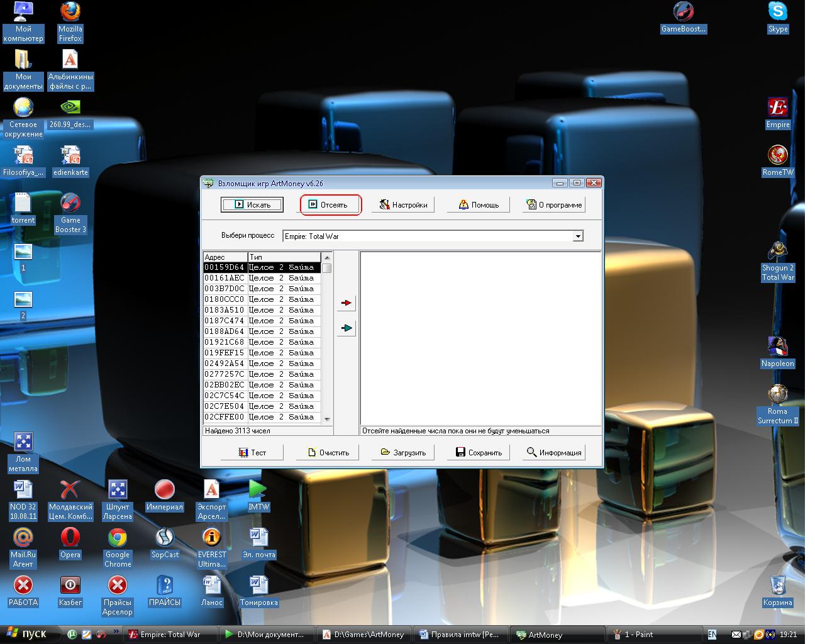Open Shogun 2 Total War shortcut

(778, 261)
